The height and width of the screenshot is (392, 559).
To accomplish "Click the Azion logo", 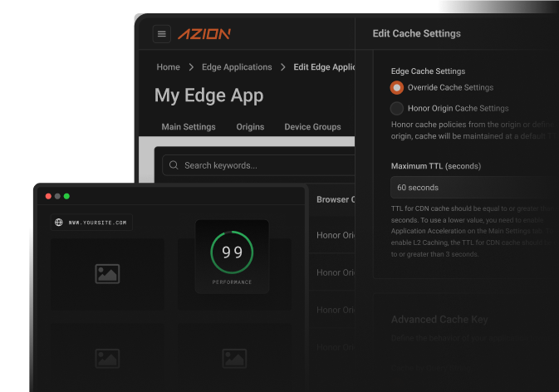I will [204, 34].
